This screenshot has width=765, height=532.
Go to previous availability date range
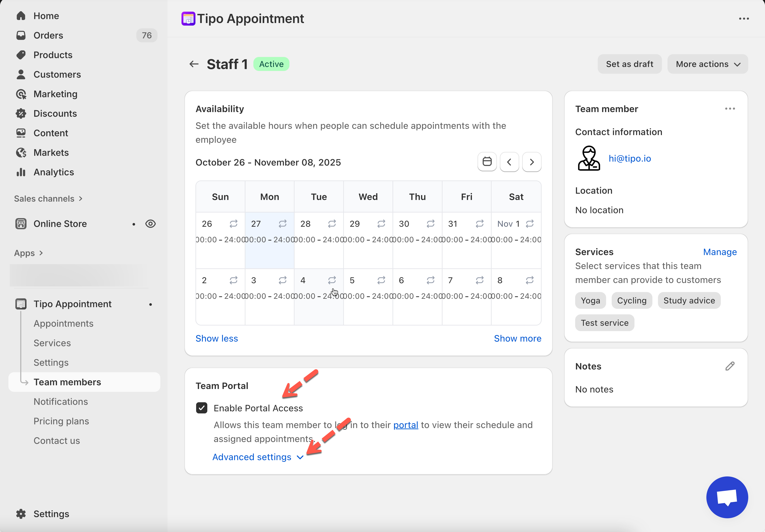point(509,162)
